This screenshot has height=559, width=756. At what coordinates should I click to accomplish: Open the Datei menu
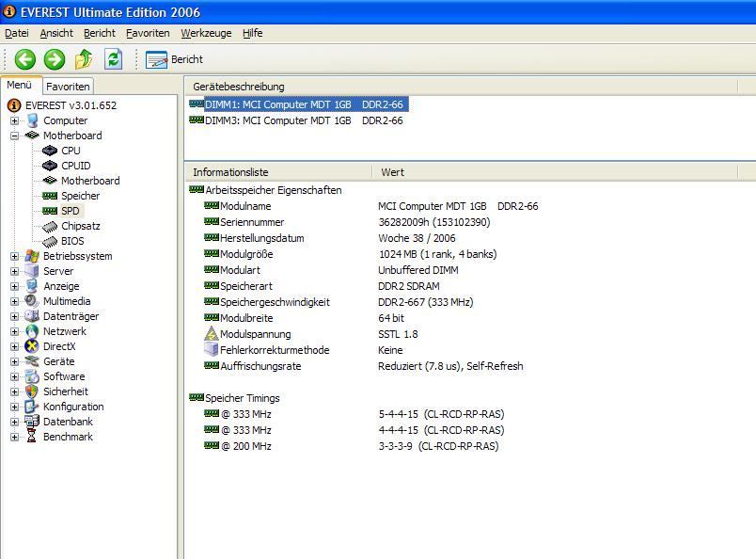[x=17, y=33]
